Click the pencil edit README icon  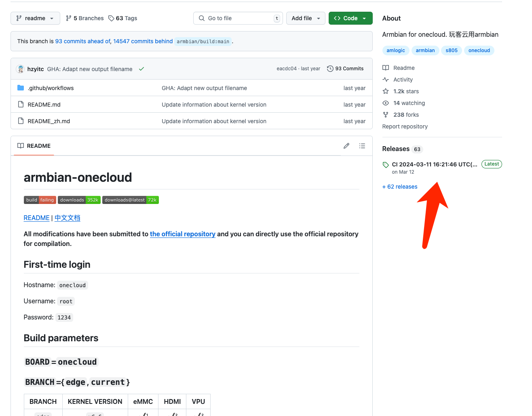(x=346, y=146)
